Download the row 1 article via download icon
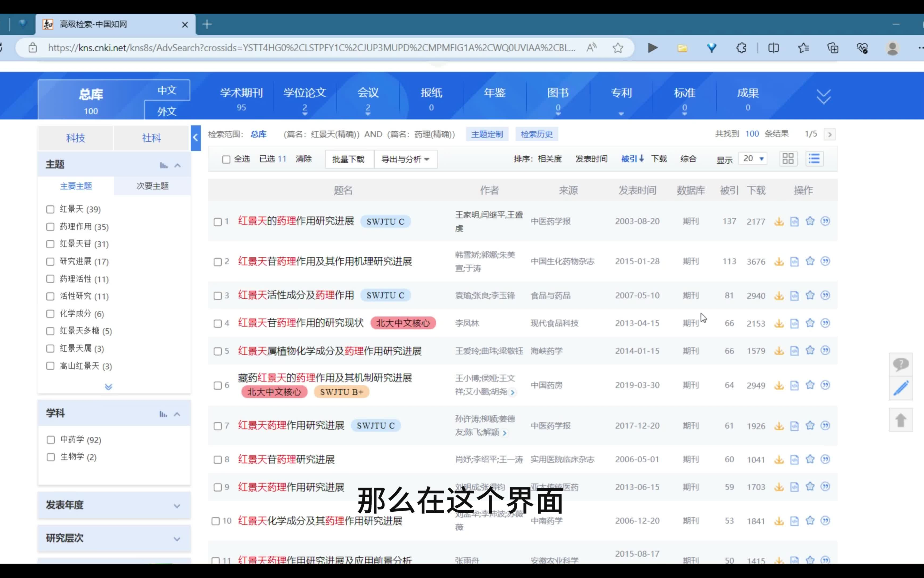The height and width of the screenshot is (578, 924). (779, 221)
